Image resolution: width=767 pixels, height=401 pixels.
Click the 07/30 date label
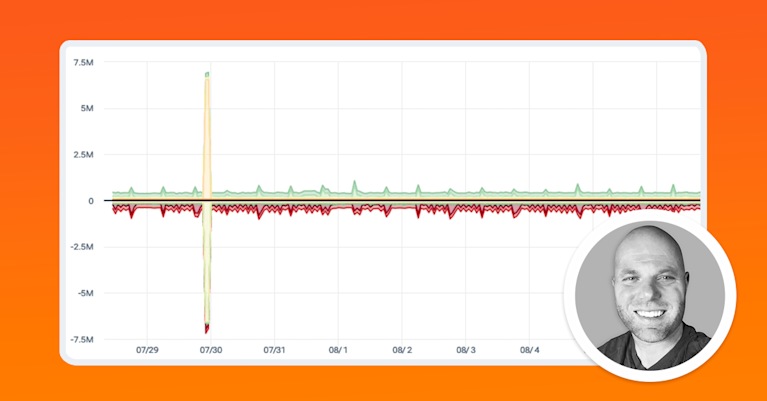click(211, 350)
